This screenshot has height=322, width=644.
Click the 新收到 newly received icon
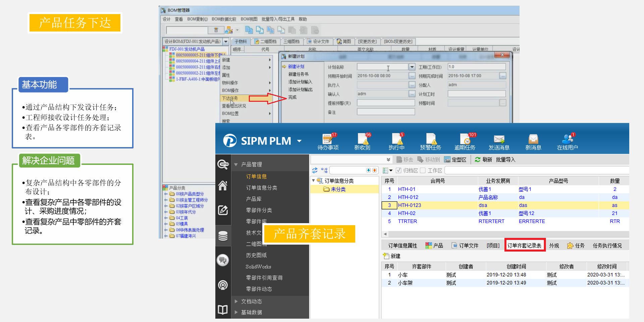click(362, 141)
